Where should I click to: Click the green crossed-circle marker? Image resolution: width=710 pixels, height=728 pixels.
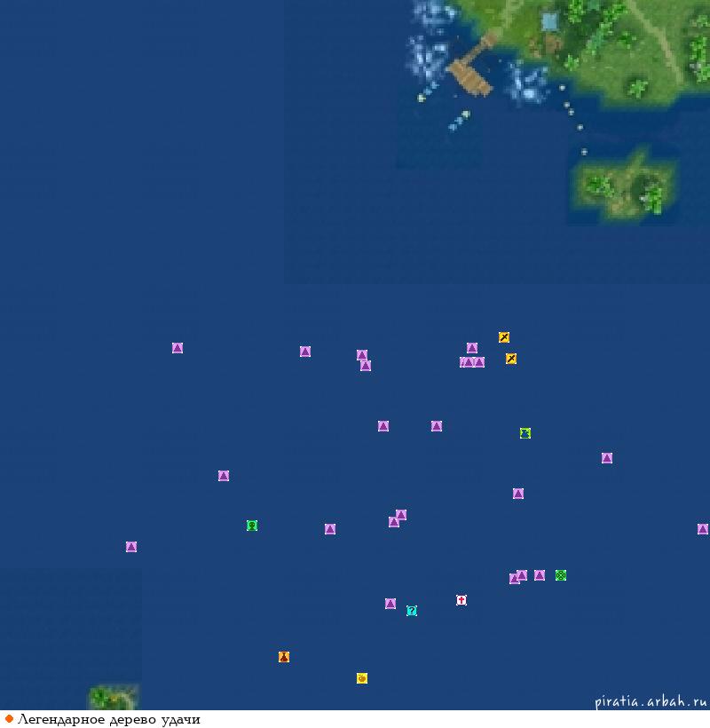[561, 575]
